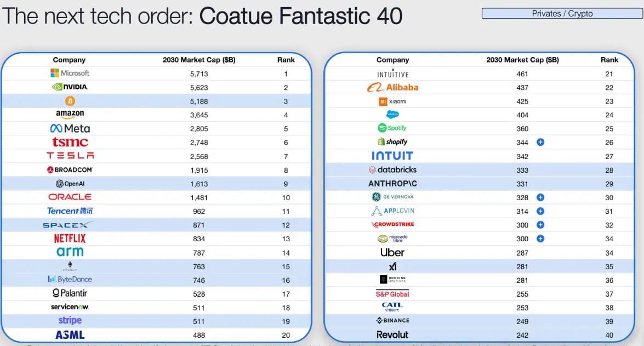The width and height of the screenshot is (644, 346).
Task: Click the Mercado Libre logo
Action: coord(392,239)
